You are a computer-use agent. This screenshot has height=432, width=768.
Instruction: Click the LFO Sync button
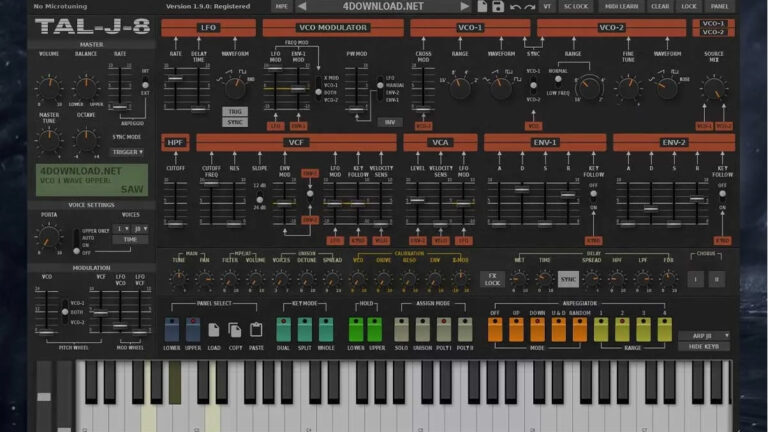[235, 122]
